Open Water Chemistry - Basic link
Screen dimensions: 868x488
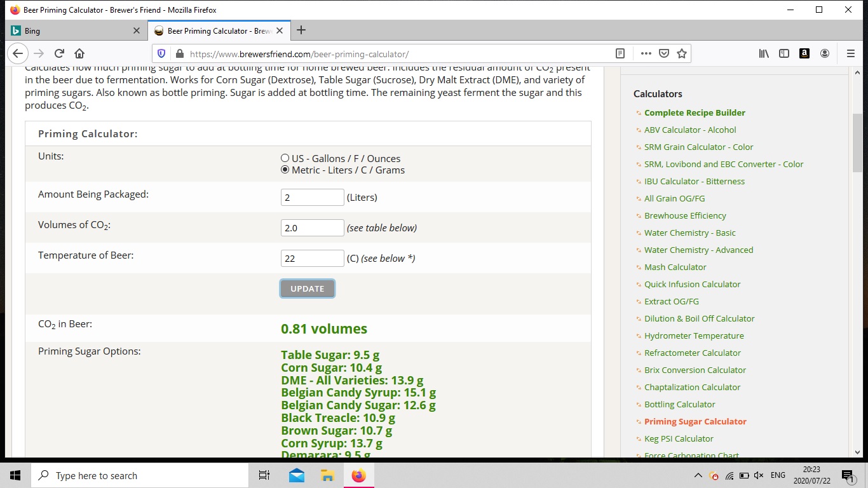[x=690, y=233]
